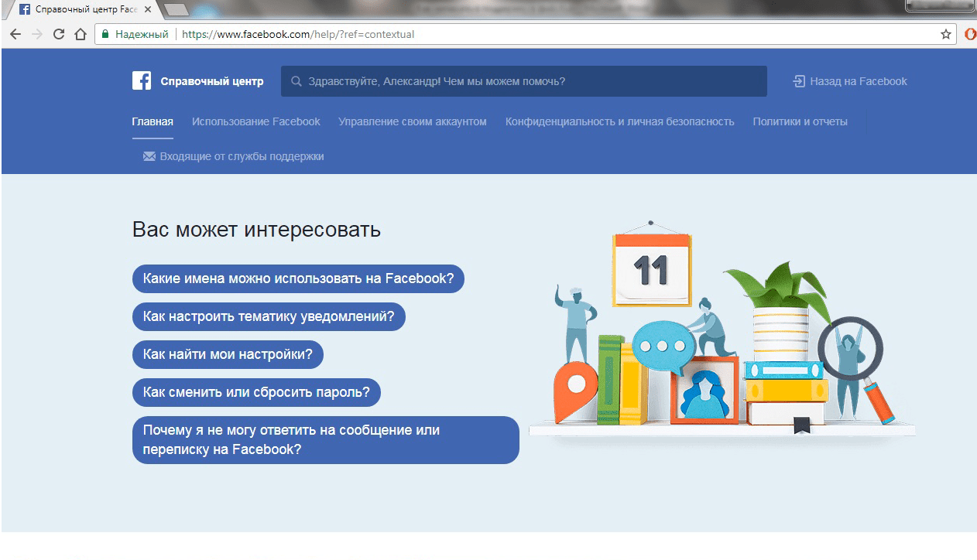Viewport: 977px width, 560px height.
Task: Click the Facebook logo icon in header
Action: tap(142, 81)
